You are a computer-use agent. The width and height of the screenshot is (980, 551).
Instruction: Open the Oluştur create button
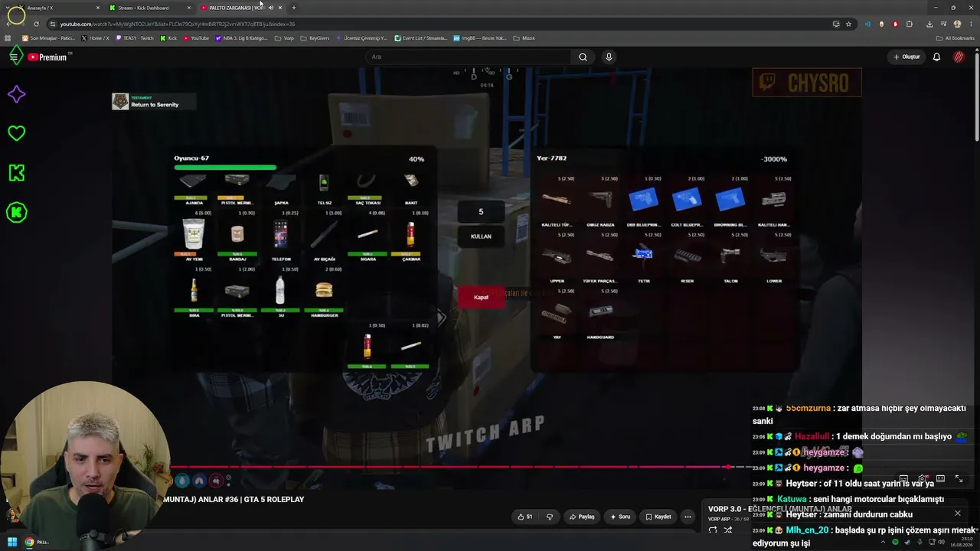pyautogui.click(x=906, y=57)
